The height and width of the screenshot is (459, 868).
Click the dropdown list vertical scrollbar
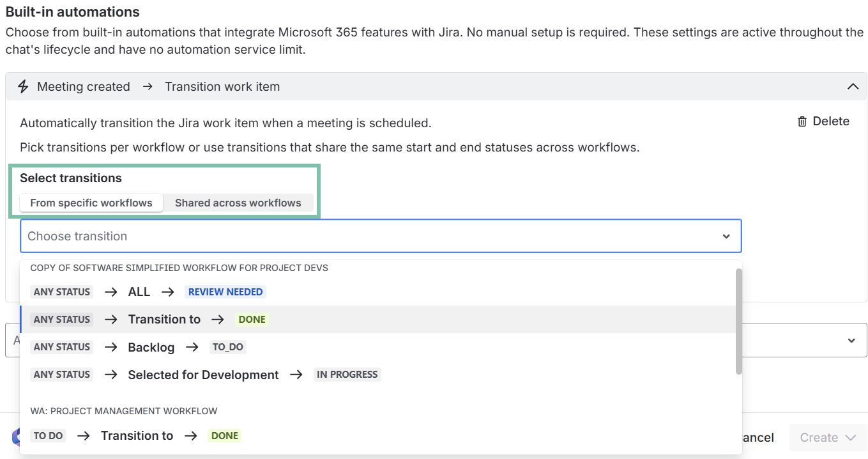coord(738,321)
